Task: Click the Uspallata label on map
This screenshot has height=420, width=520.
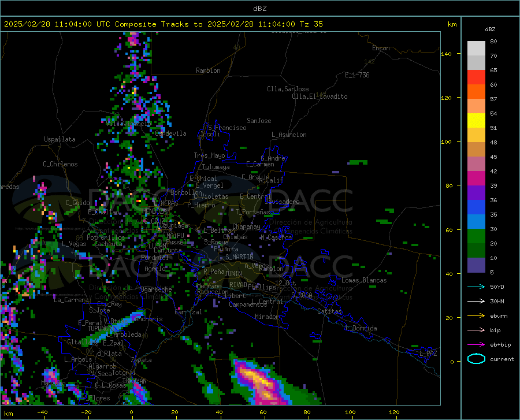Action: [60, 140]
